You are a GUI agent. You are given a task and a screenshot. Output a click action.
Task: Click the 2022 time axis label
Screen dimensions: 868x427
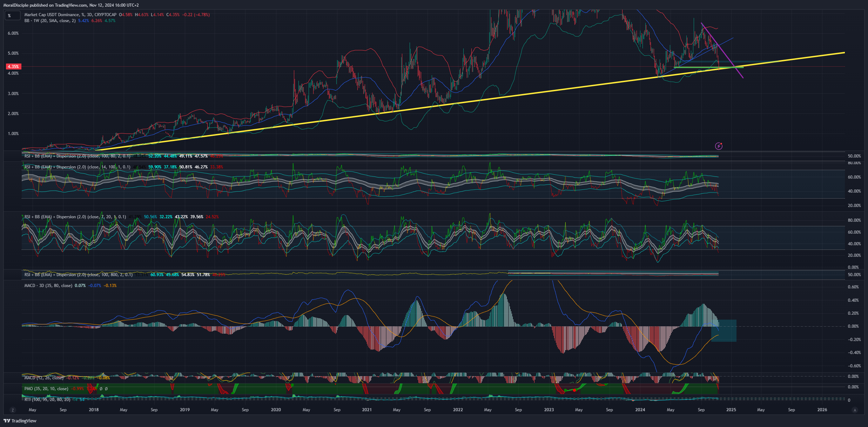[458, 410]
